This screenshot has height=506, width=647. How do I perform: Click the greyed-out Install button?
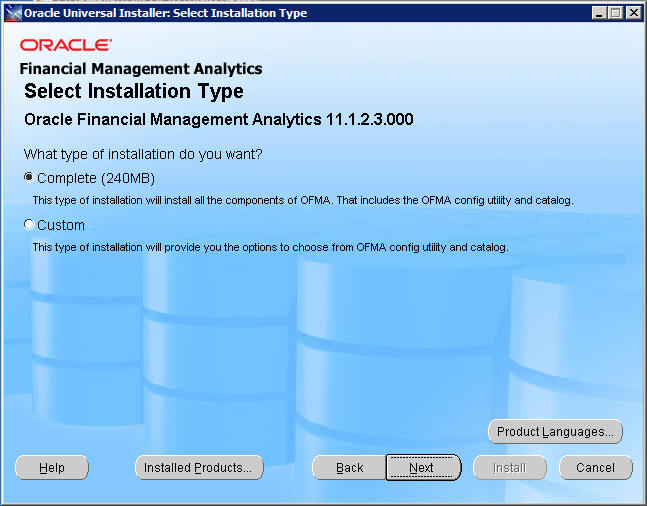click(x=510, y=468)
